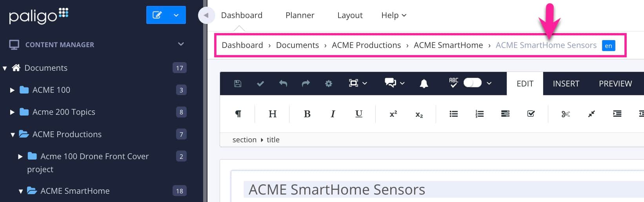
Task: Insert a bulleted list
Action: [453, 114]
